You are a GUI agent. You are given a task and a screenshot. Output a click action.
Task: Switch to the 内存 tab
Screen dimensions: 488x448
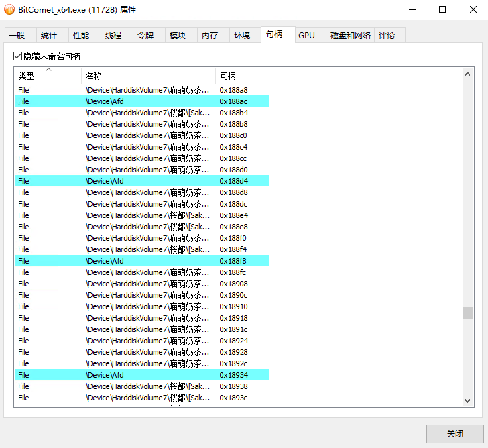point(210,36)
